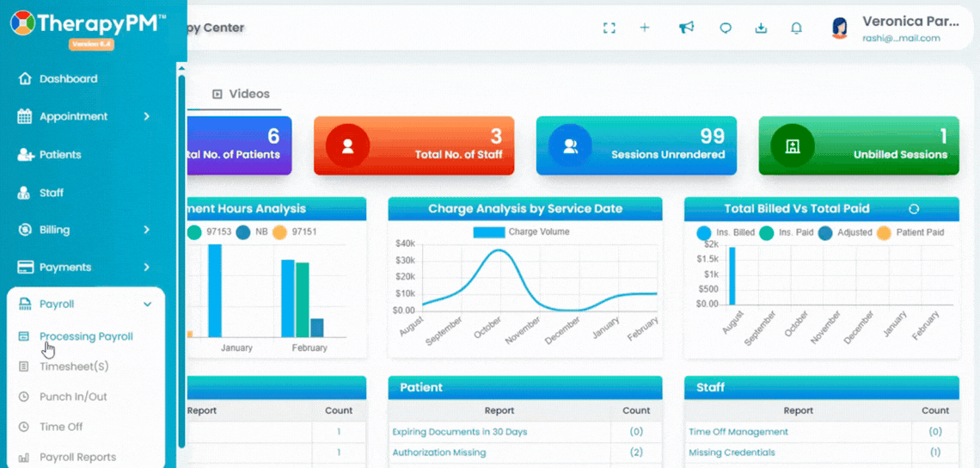Click the sidebar vertical scrollbar
This screenshot has height=468, width=980.
pyautogui.click(x=181, y=261)
